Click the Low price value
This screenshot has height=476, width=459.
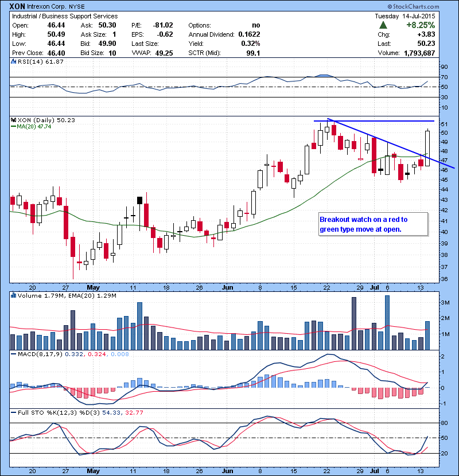click(x=56, y=44)
